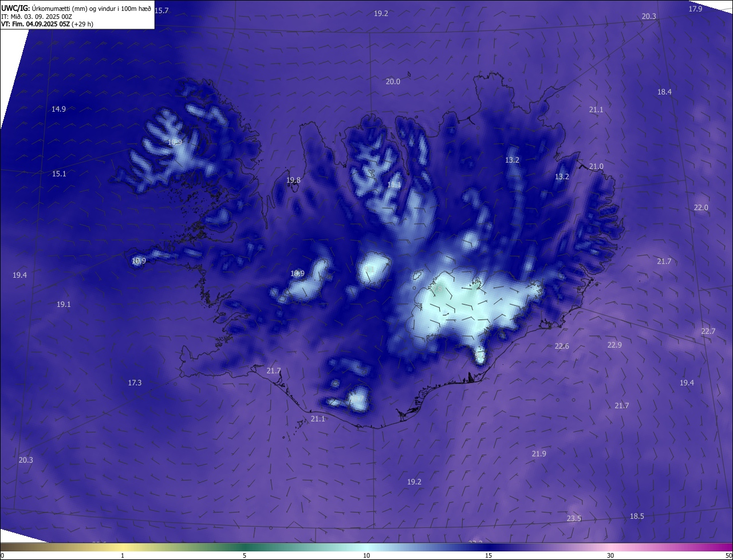
Task: Click the 17.9 wind value
Action: (x=695, y=9)
